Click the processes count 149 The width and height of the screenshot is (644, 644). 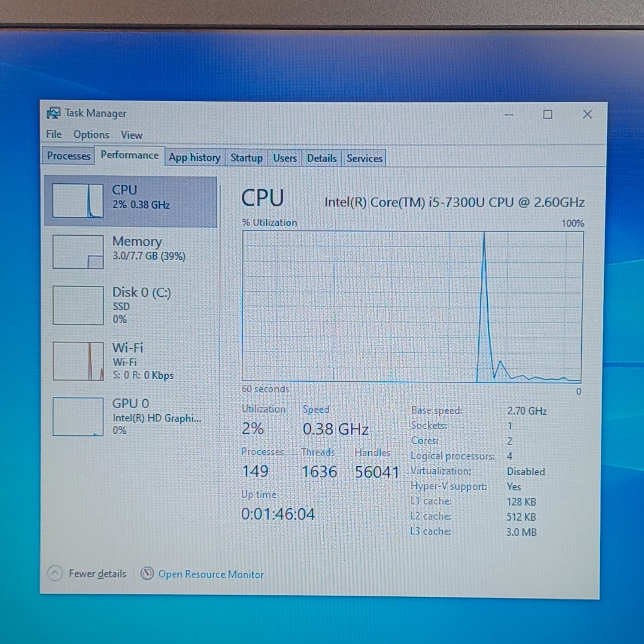pyautogui.click(x=255, y=471)
